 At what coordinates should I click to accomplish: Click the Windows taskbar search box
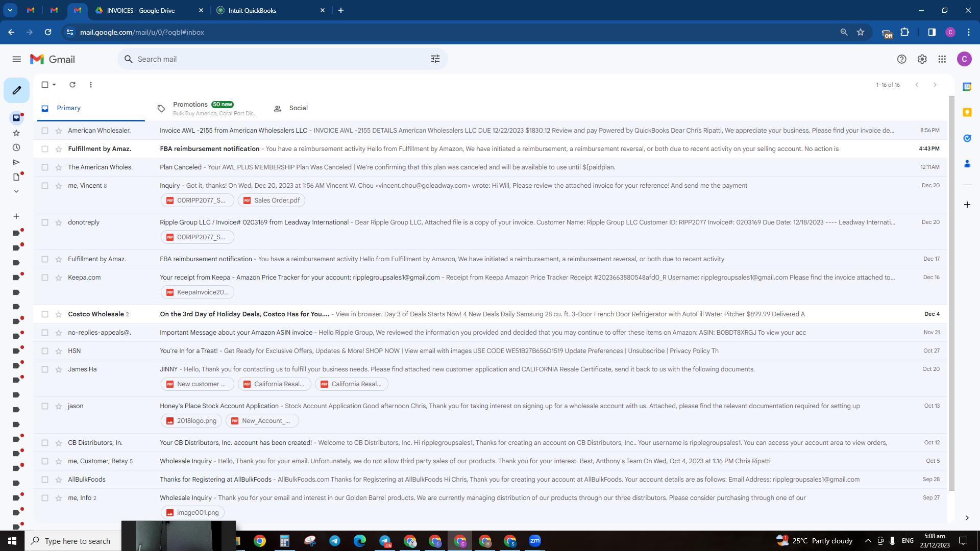pos(73,541)
